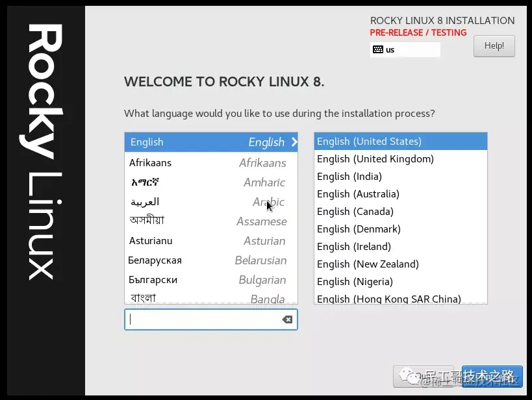This screenshot has width=532, height=400.
Task: Choose Arabic in the language list
Action: click(211, 202)
